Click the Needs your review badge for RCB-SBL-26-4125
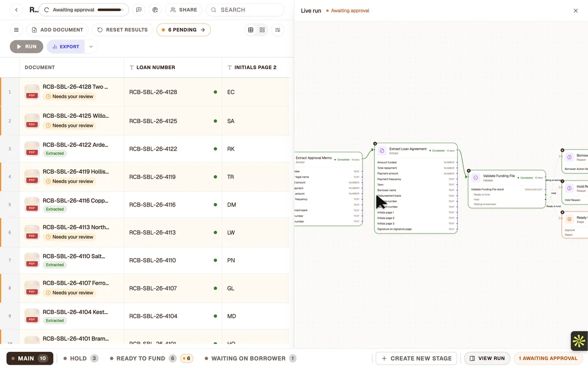The height and width of the screenshot is (368, 588). tap(69, 126)
